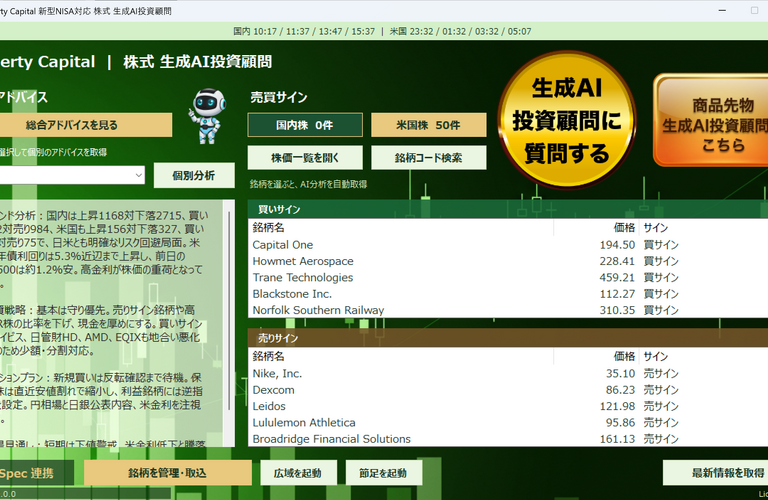This screenshot has width=768, height=500.
Task: Click 売サイン label in Dexcom row
Action: (661, 390)
